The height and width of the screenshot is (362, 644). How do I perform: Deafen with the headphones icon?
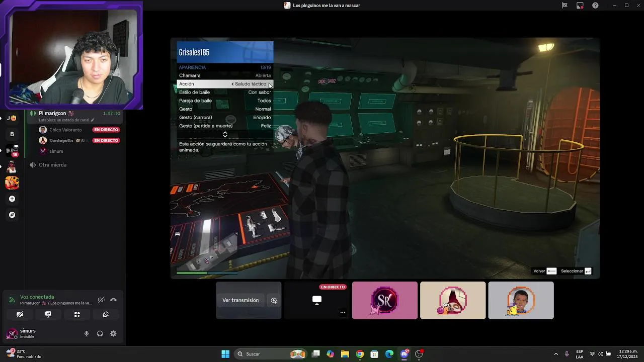[100, 333]
